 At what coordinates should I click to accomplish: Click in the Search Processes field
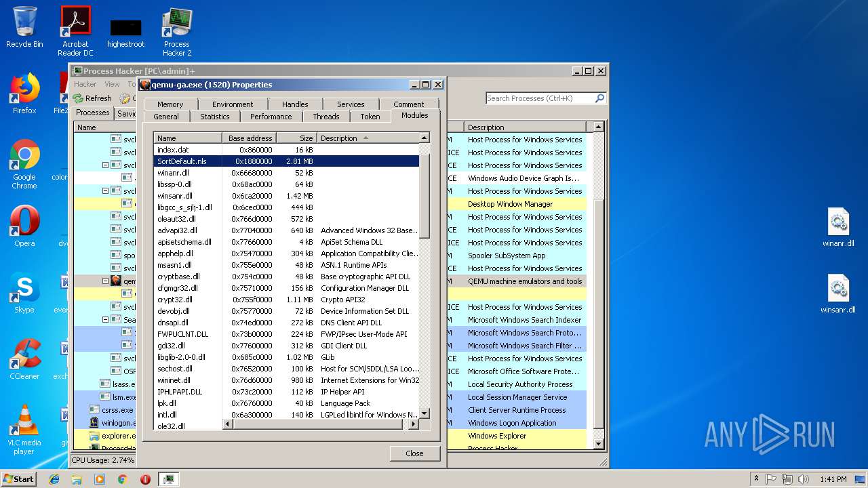(x=539, y=98)
